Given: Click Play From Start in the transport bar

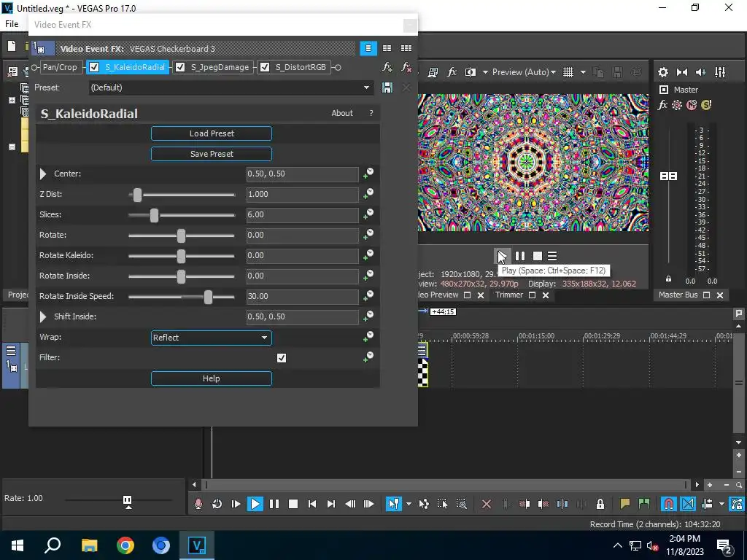Looking at the screenshot, I should point(236,504).
